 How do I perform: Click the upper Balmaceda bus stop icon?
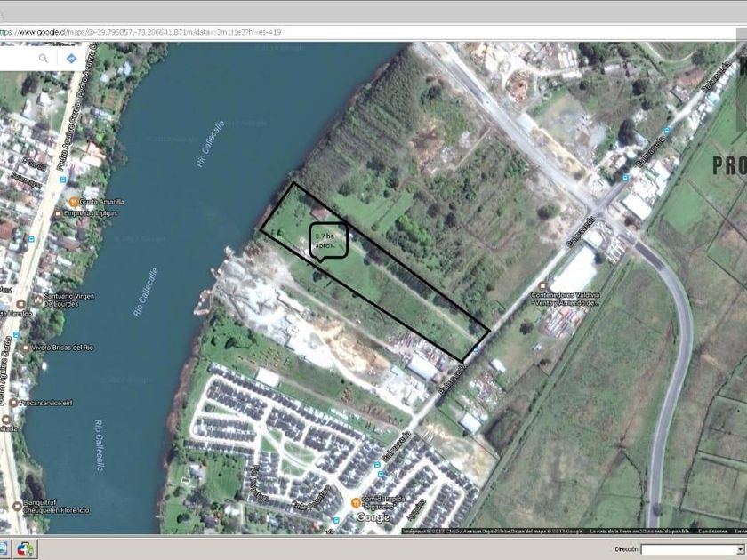click(x=667, y=131)
